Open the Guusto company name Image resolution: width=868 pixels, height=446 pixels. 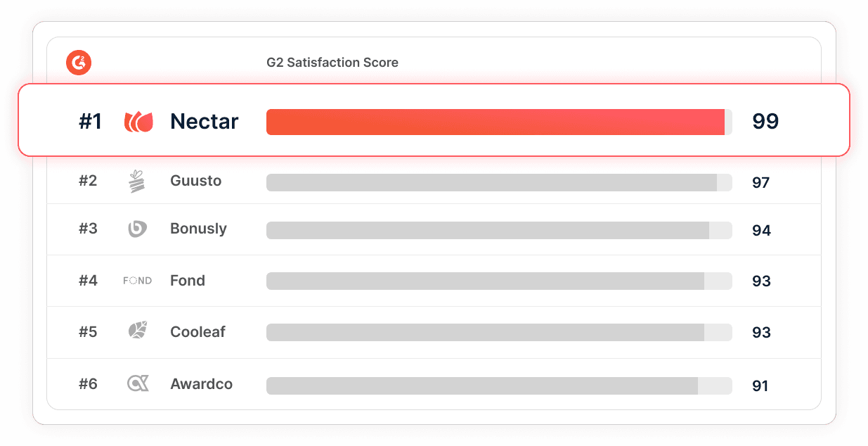[x=195, y=181]
